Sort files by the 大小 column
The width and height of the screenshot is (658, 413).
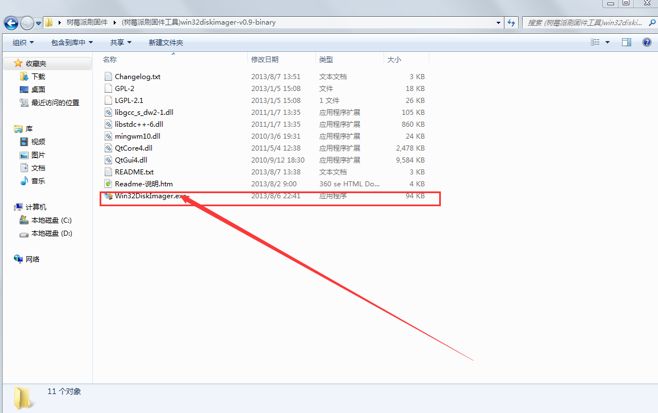click(394, 60)
